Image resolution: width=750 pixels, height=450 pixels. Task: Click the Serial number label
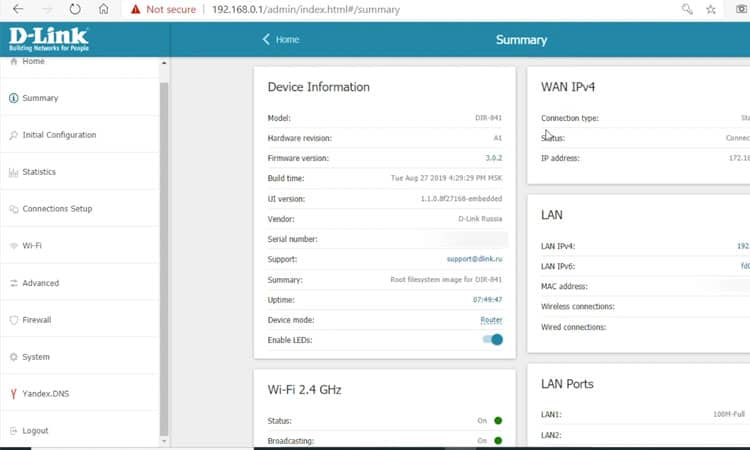pyautogui.click(x=292, y=239)
